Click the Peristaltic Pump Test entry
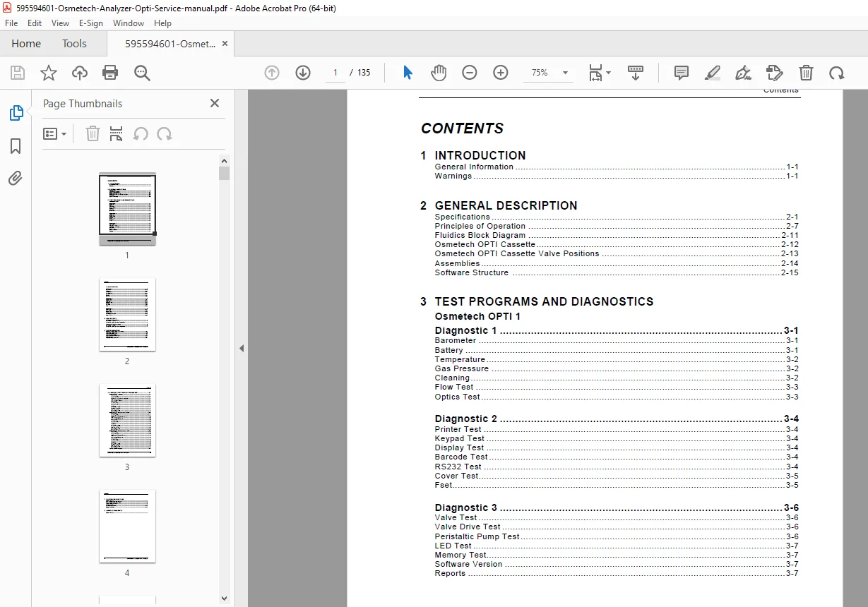The image size is (868, 607). (617, 536)
